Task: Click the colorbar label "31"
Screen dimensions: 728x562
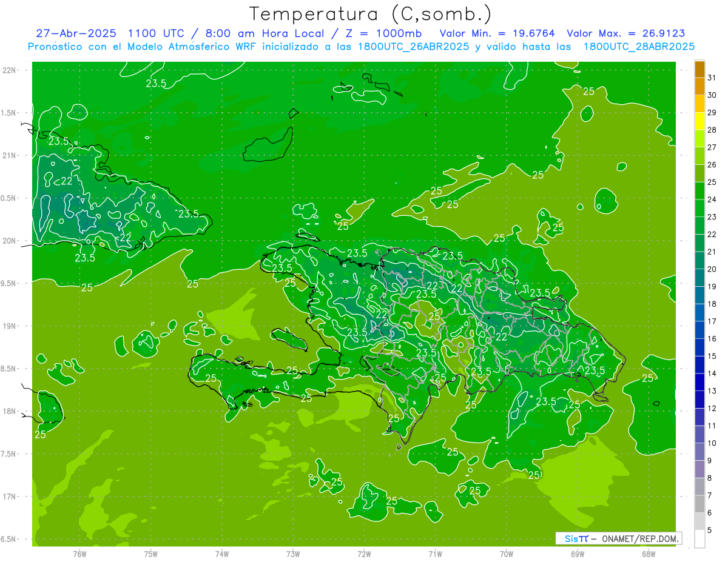Action: 712,78
